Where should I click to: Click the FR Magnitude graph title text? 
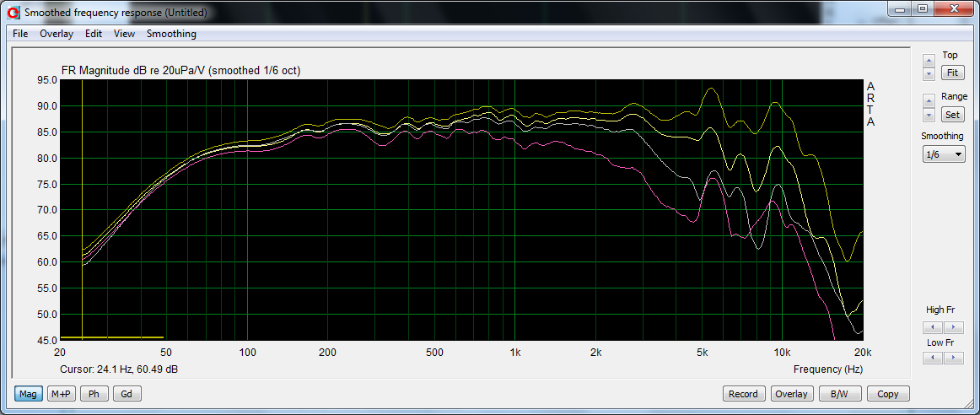coord(181,71)
